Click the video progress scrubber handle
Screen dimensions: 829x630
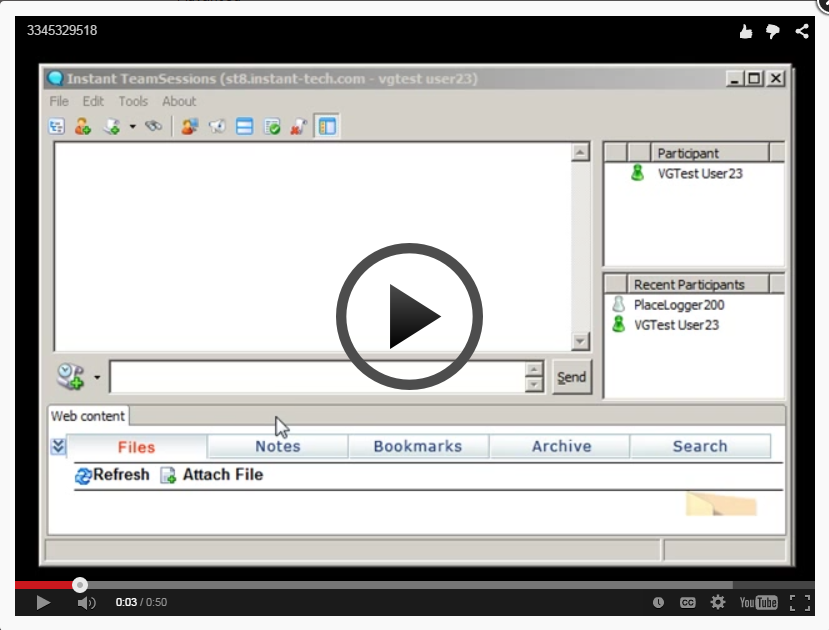[x=80, y=585]
